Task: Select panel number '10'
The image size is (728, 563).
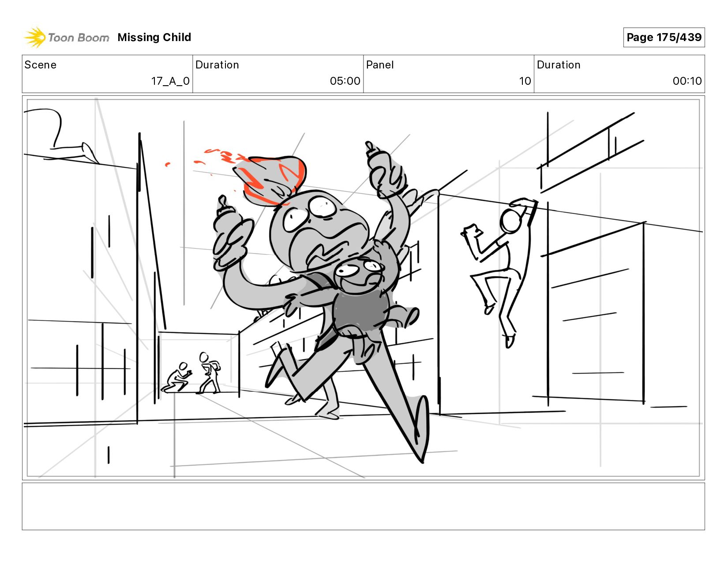Action: (x=525, y=81)
